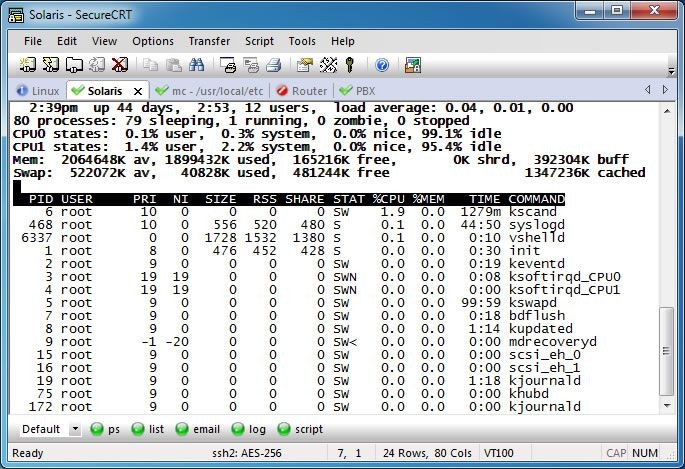
Task: Open the toolbar overflow options arrow
Action: click(x=671, y=71)
